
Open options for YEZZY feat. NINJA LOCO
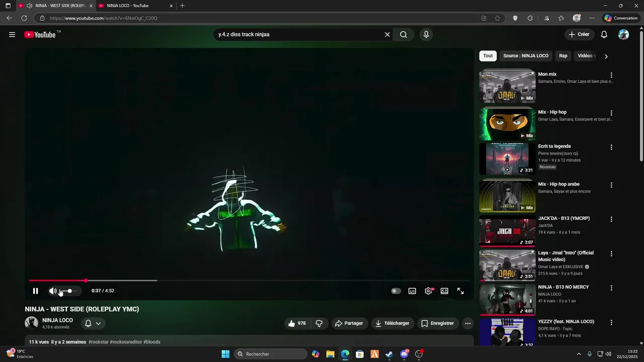coord(611,322)
